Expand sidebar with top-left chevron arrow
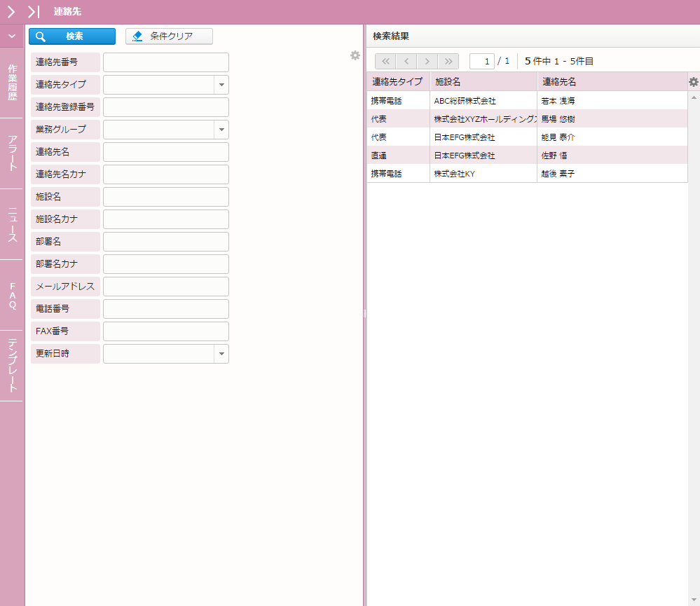700x606 pixels. pos(11,11)
